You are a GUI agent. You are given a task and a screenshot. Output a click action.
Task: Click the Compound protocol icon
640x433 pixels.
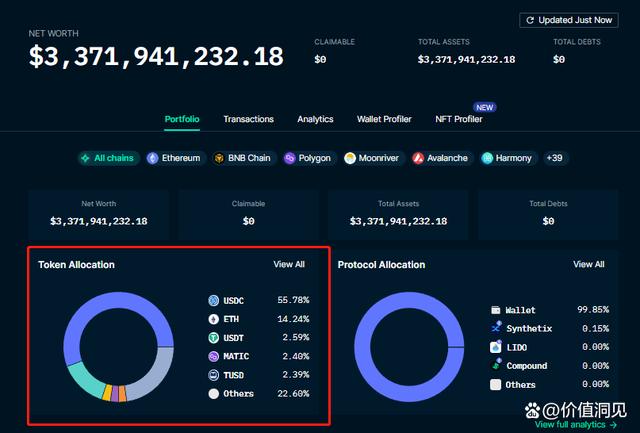(496, 364)
